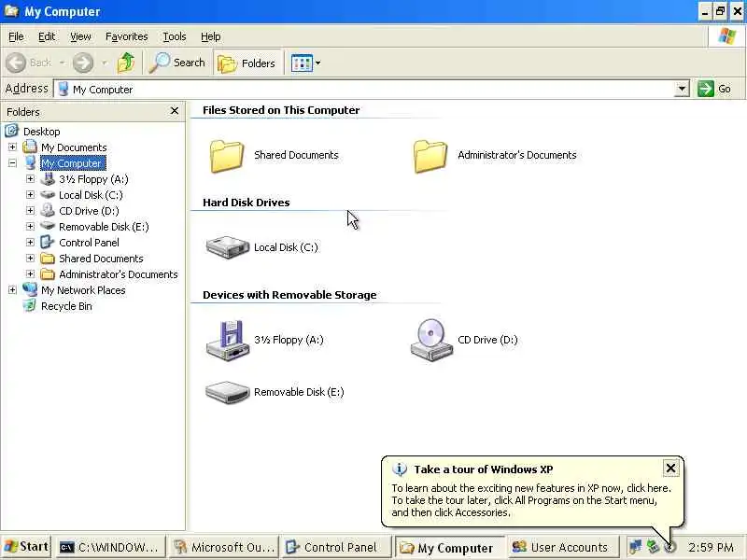Screen dimensions: 747x560
Task: Select Removable Disk (E:) tree icon
Action: [x=48, y=226]
